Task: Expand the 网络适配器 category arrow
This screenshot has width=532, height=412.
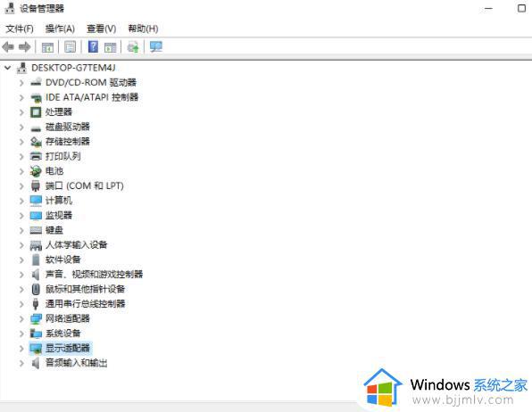Action: tap(21, 318)
